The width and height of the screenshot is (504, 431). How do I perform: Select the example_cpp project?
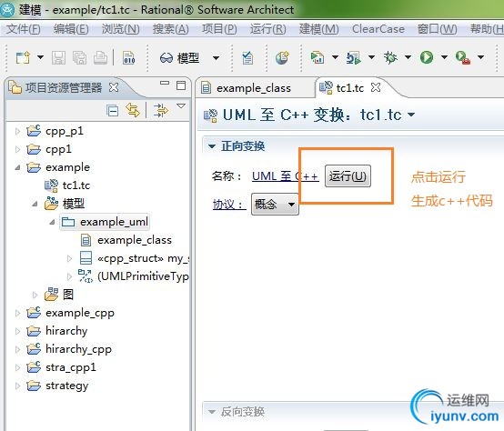tap(80, 313)
